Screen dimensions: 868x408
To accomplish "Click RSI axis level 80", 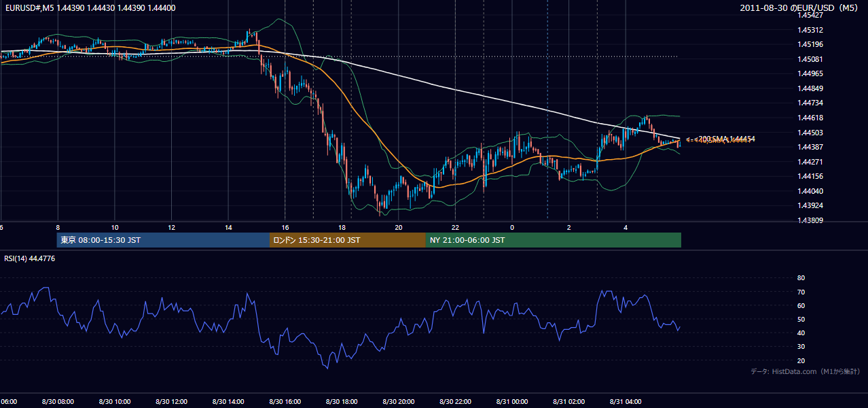I will click(801, 278).
